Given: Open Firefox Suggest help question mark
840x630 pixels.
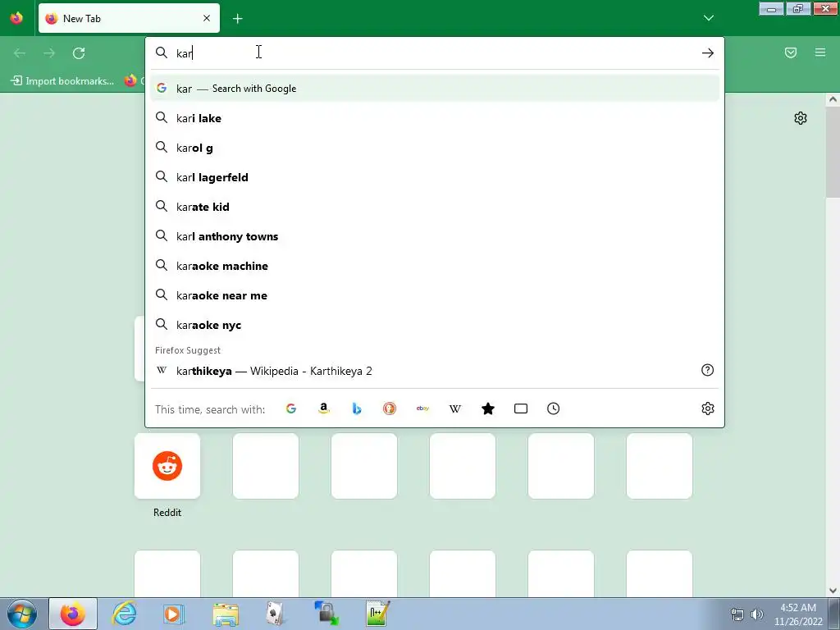Looking at the screenshot, I should [x=708, y=370].
